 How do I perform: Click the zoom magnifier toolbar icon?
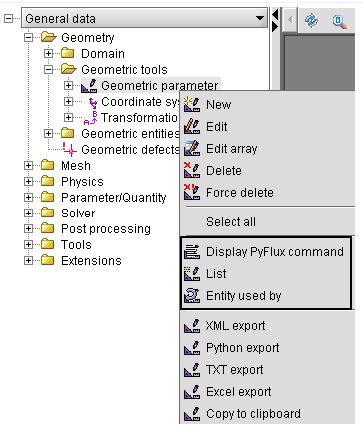tap(340, 21)
